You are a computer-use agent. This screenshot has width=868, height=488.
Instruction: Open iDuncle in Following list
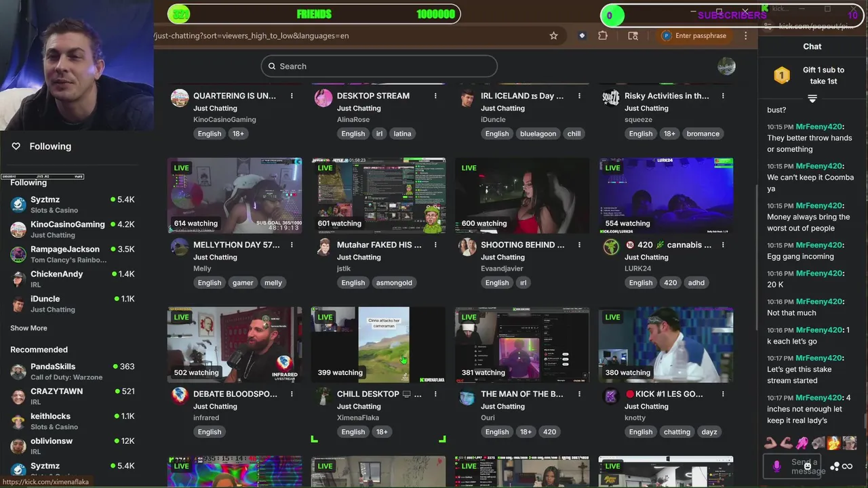(73, 304)
